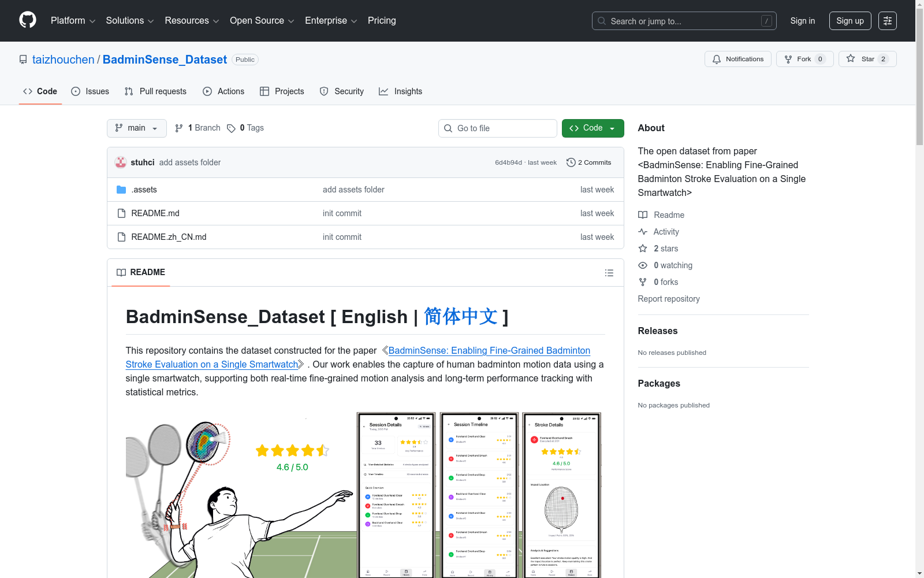Expand the Open Source menu
Viewport: 924px width, 578px height.
[262, 21]
